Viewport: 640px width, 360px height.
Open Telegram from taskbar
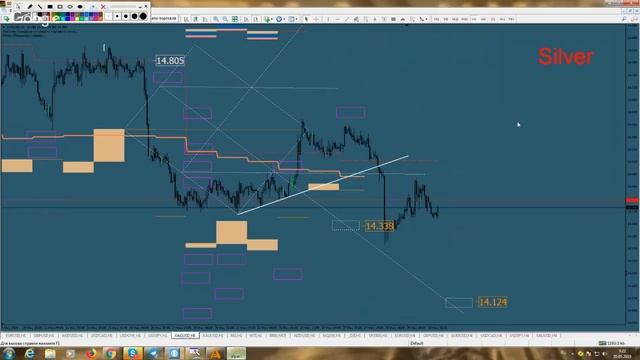point(153,353)
